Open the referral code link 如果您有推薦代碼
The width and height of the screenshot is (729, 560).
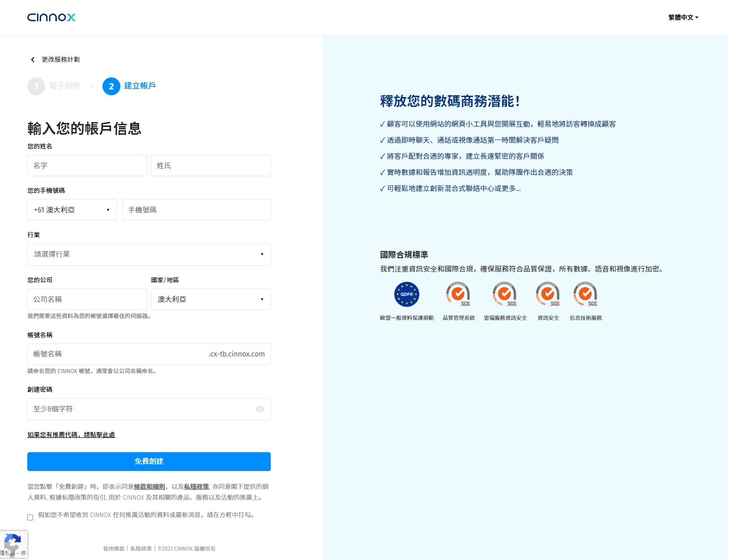point(71,435)
